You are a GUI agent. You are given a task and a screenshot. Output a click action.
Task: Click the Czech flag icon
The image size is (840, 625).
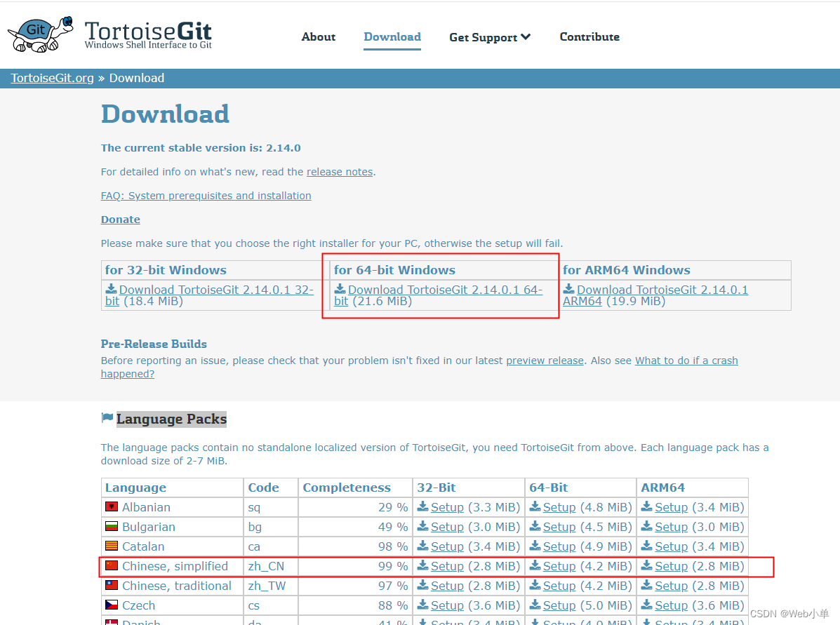[x=112, y=605]
